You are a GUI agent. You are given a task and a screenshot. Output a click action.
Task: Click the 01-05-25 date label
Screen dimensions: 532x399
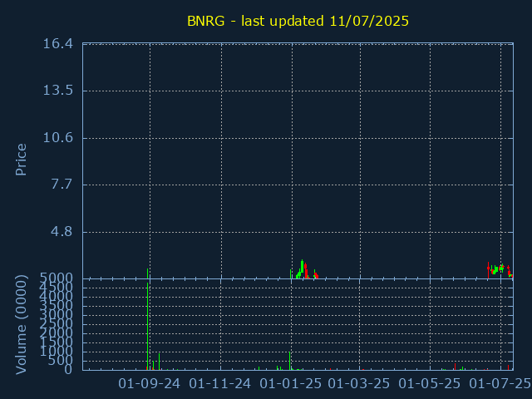(429, 384)
